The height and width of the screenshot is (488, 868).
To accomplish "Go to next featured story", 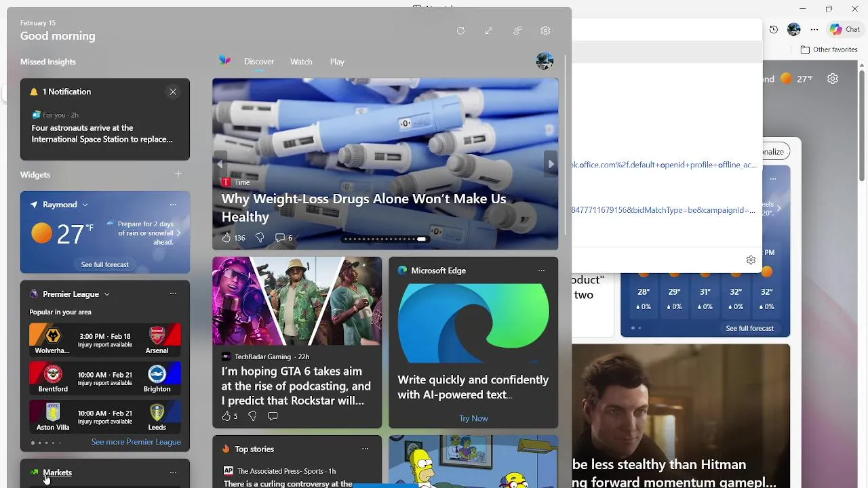I will 551,164.
